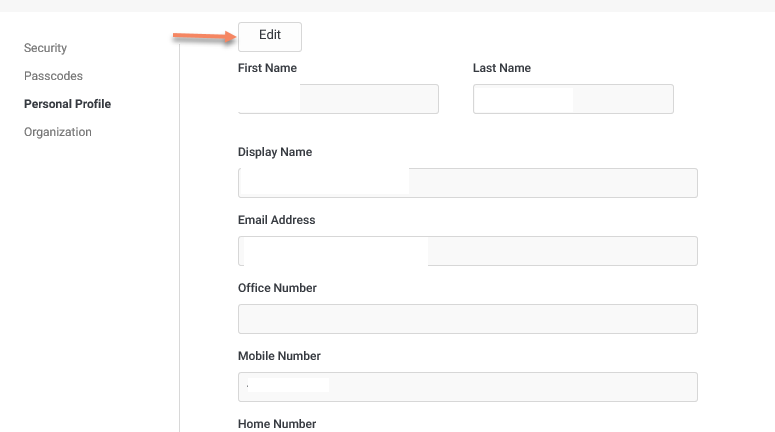
Task: Go to Passcodes in sidebar
Action: 53,76
